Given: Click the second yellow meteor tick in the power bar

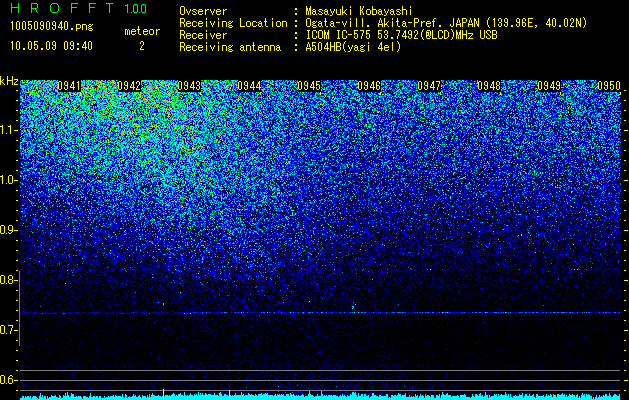Looking at the screenshot, I should (x=229, y=394).
